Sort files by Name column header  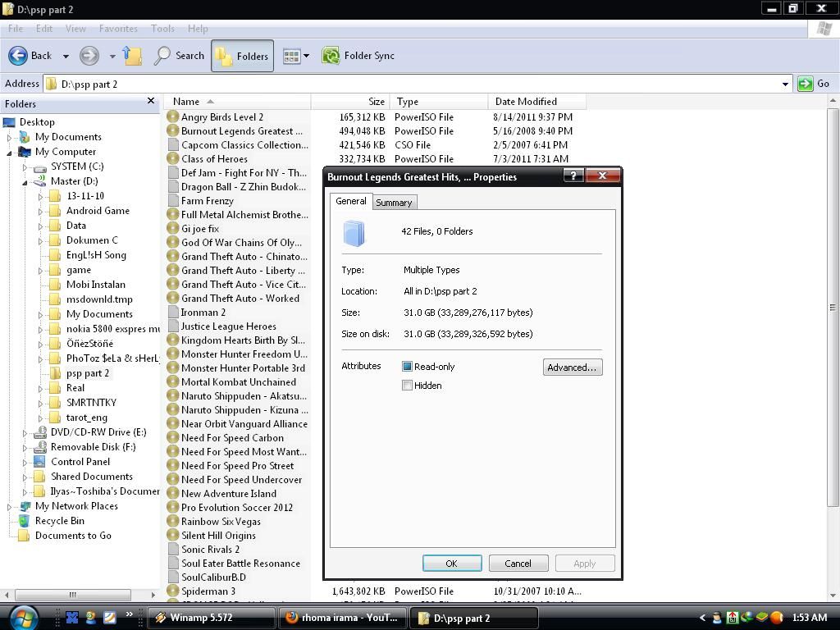[x=237, y=101]
